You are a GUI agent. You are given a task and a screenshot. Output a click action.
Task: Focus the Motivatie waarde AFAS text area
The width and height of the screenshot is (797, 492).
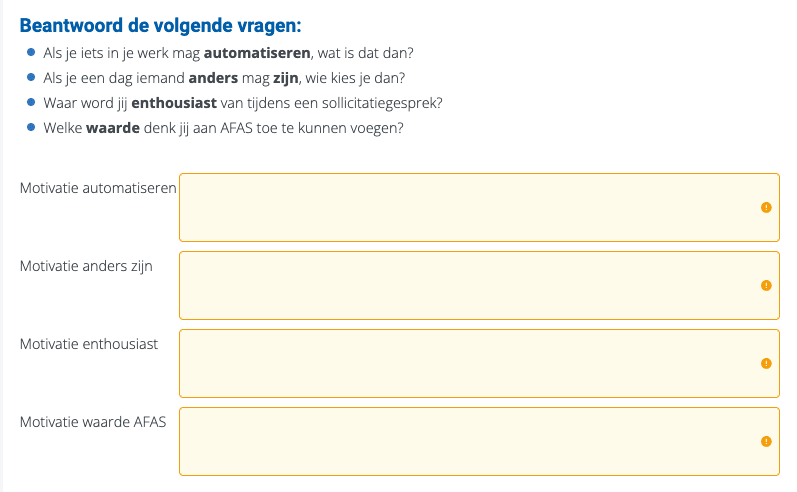click(x=470, y=441)
